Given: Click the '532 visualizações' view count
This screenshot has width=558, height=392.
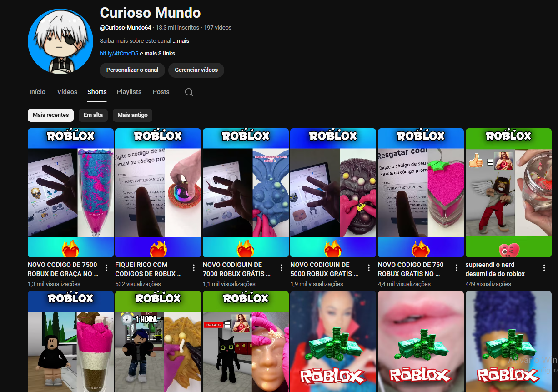Looking at the screenshot, I should (138, 284).
